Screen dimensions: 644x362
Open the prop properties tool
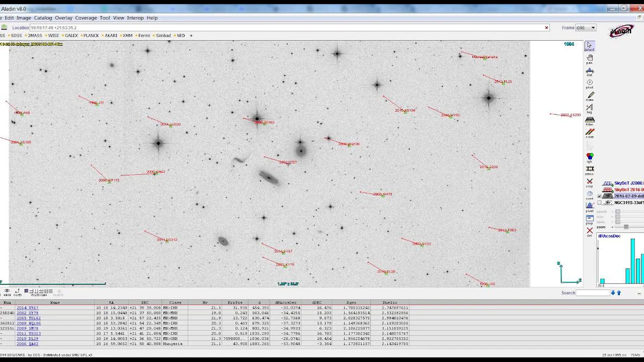[x=590, y=219]
